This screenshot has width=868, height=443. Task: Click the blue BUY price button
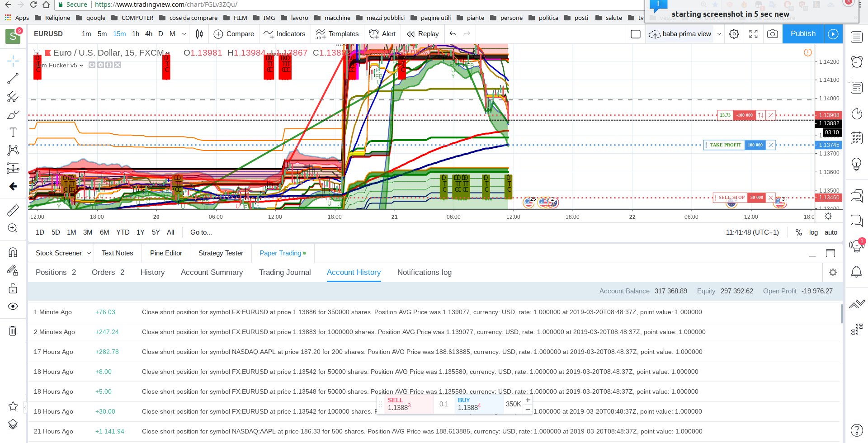(x=479, y=404)
